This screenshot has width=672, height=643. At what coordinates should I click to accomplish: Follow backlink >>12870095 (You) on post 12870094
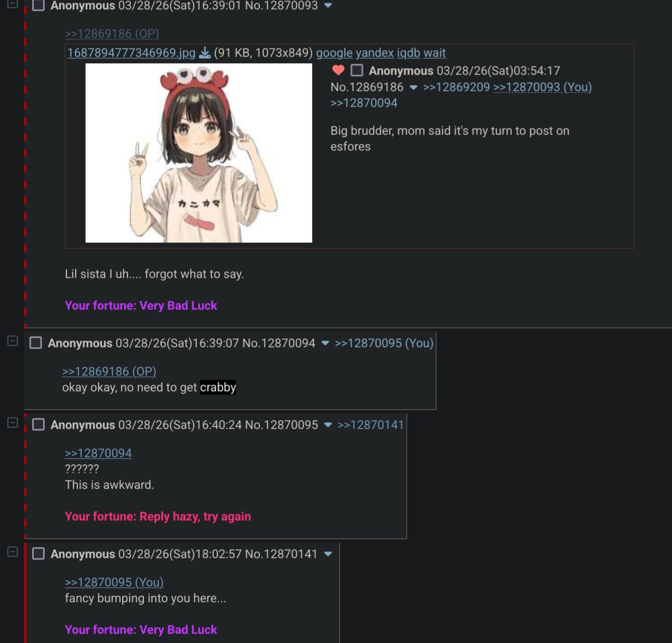384,343
